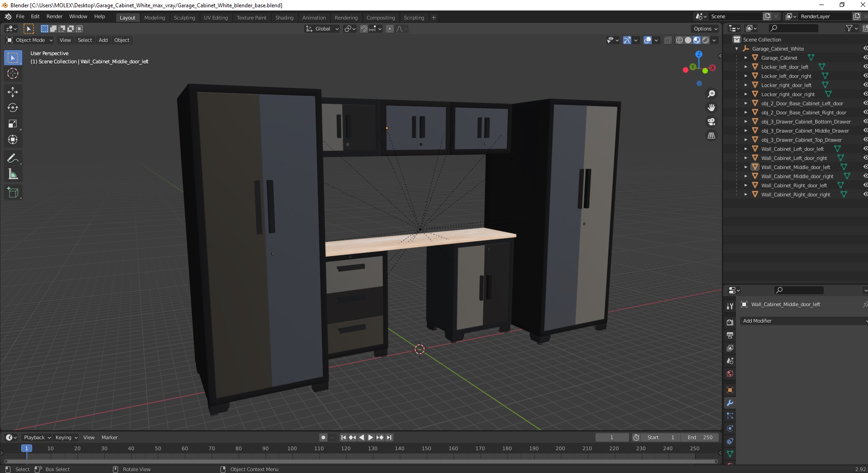Switch perspective/orthographic grid icon
Viewport: 868px width, 473px height.
click(711, 136)
